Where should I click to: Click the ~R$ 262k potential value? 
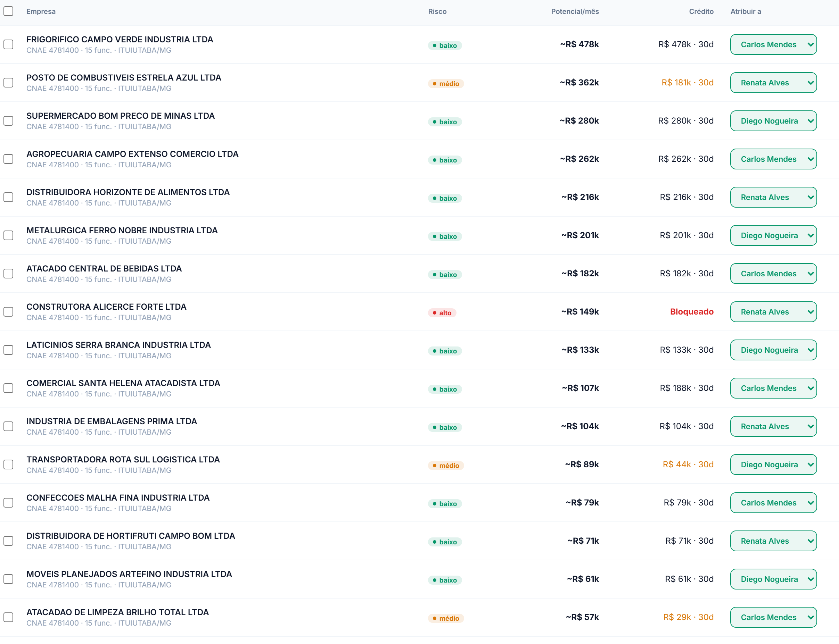579,159
